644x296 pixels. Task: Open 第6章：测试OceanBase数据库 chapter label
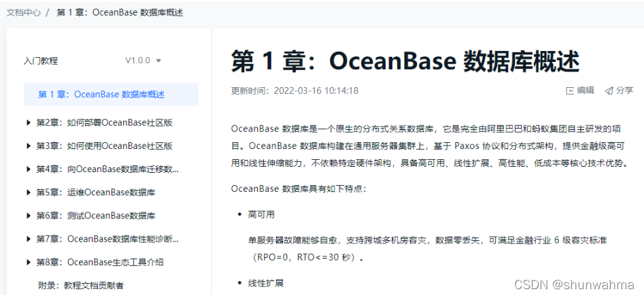coord(96,216)
